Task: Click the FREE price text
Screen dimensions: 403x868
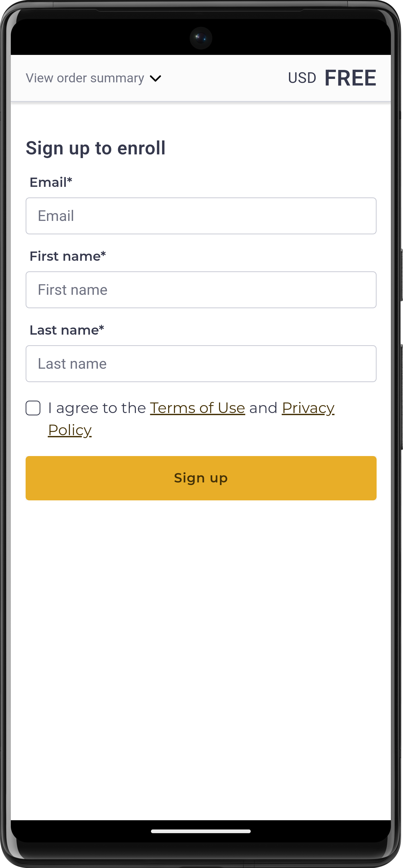Action: [x=350, y=78]
